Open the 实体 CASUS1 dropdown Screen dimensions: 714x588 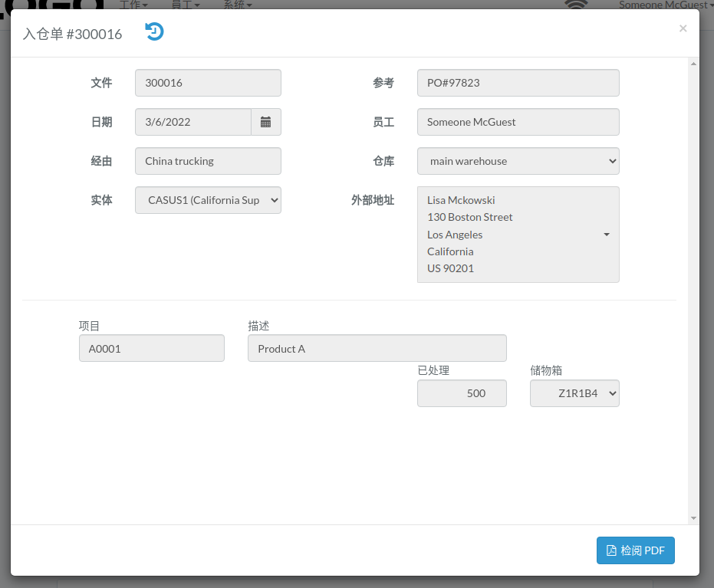[x=208, y=200]
